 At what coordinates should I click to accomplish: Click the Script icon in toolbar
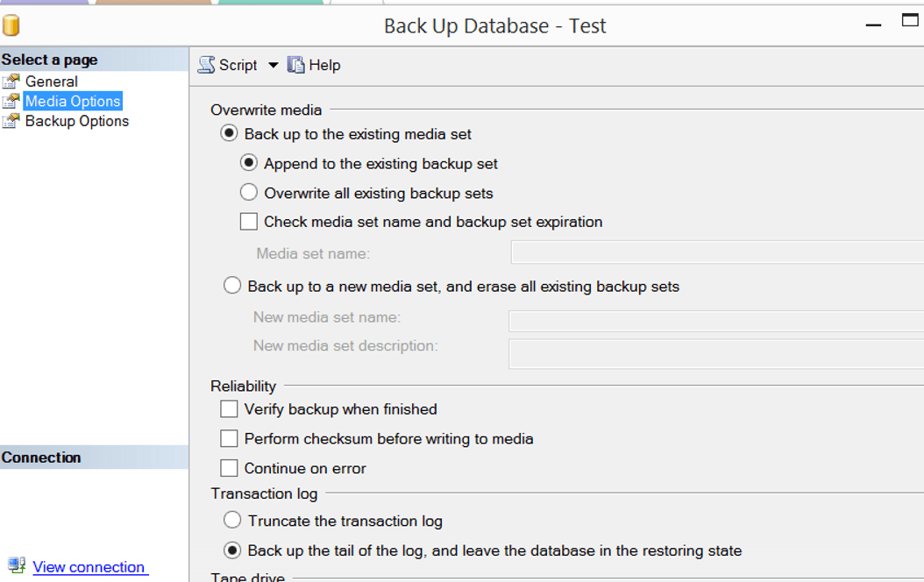click(x=206, y=65)
